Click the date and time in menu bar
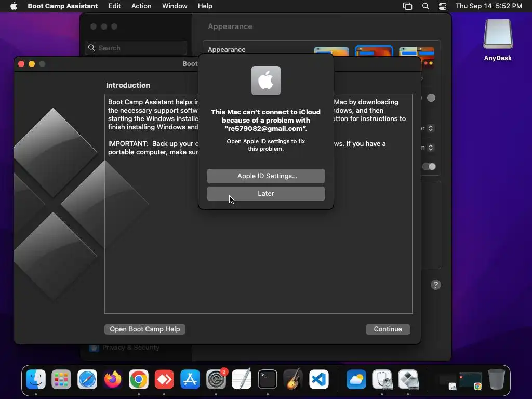Viewport: 532px width, 399px height. (x=488, y=6)
